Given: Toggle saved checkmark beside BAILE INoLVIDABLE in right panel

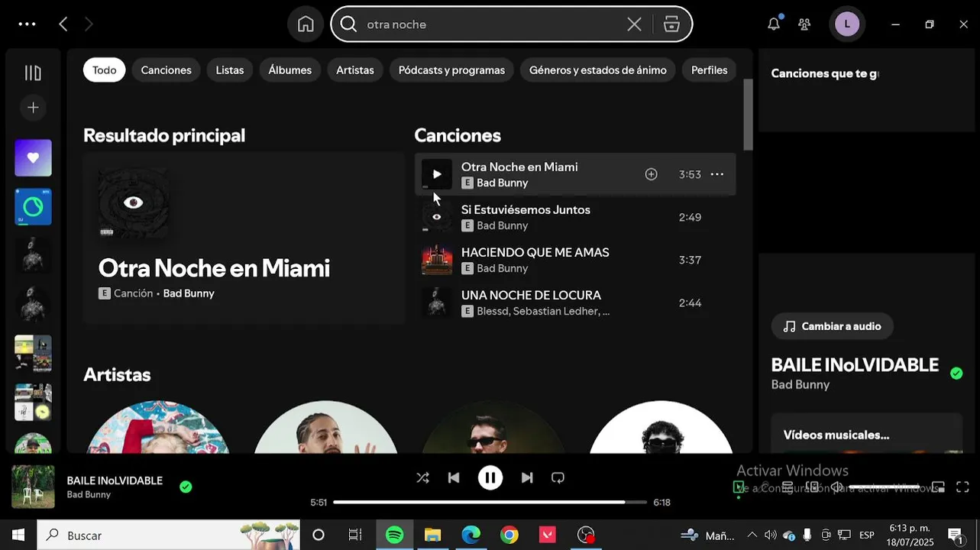Looking at the screenshot, I should (956, 374).
